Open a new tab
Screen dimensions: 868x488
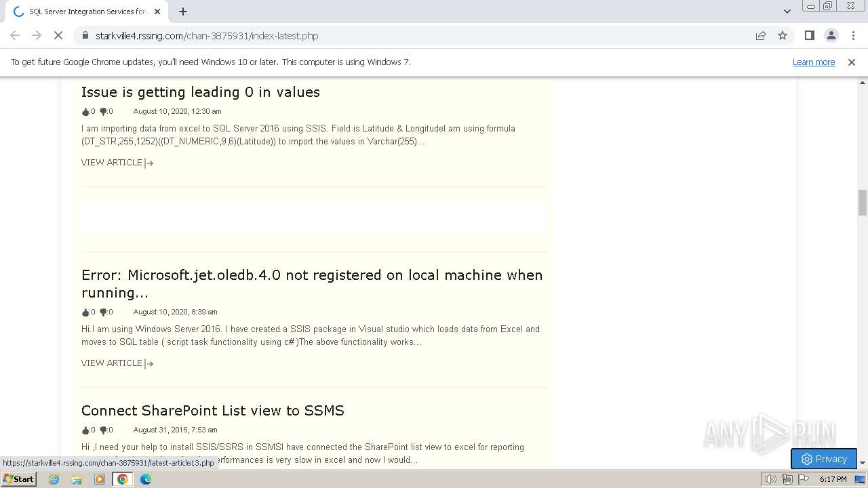[183, 12]
